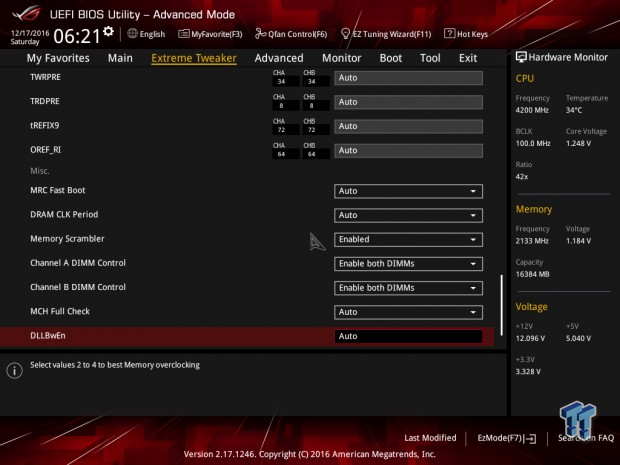Click the CPU frequency 4200 MHz value
The image size is (620, 465).
point(532,110)
